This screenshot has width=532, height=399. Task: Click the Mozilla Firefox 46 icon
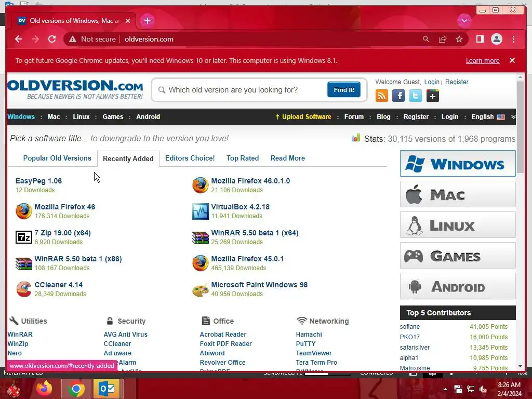(24, 211)
